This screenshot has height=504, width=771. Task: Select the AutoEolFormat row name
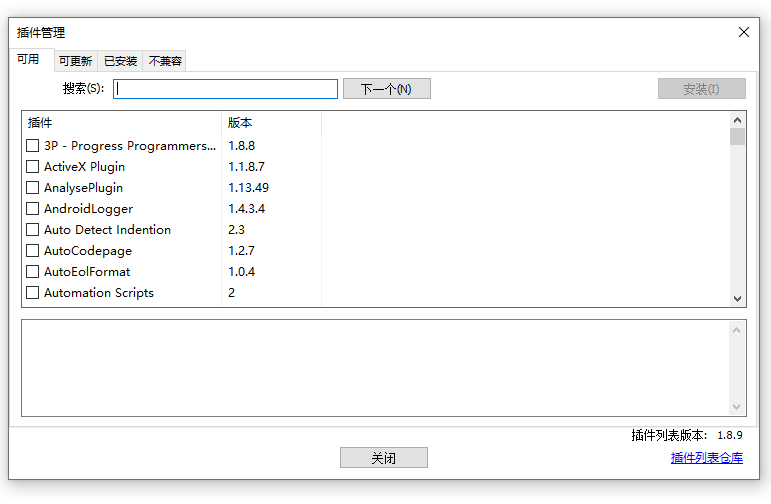click(87, 271)
